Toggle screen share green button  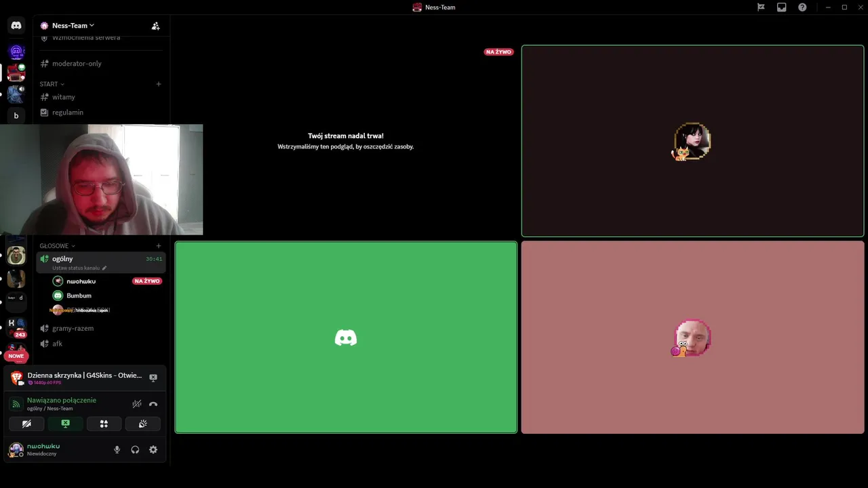(x=65, y=424)
